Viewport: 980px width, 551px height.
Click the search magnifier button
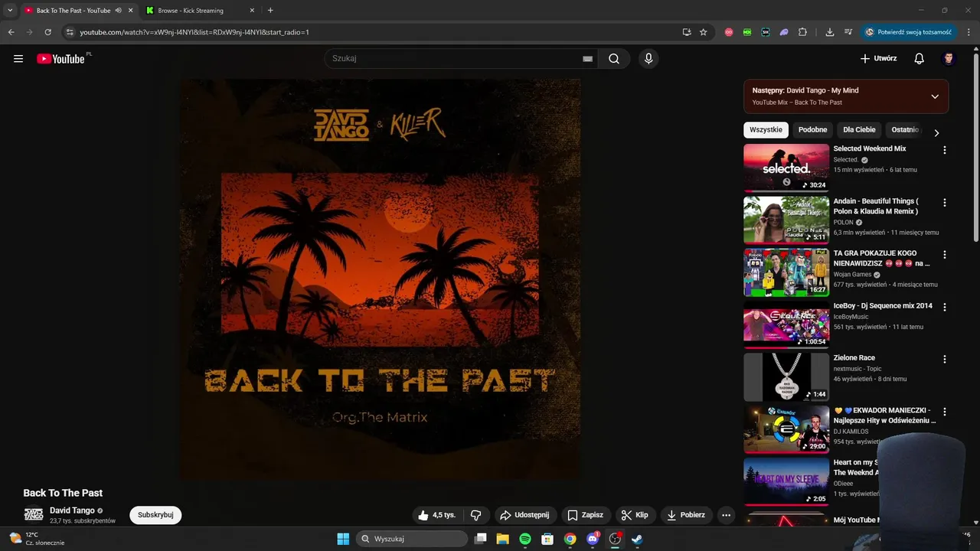point(614,59)
